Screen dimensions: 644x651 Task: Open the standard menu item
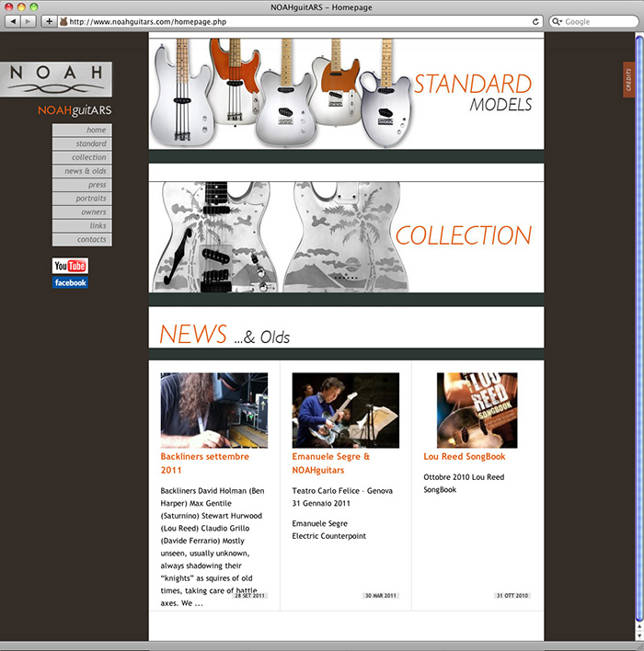coord(82,143)
